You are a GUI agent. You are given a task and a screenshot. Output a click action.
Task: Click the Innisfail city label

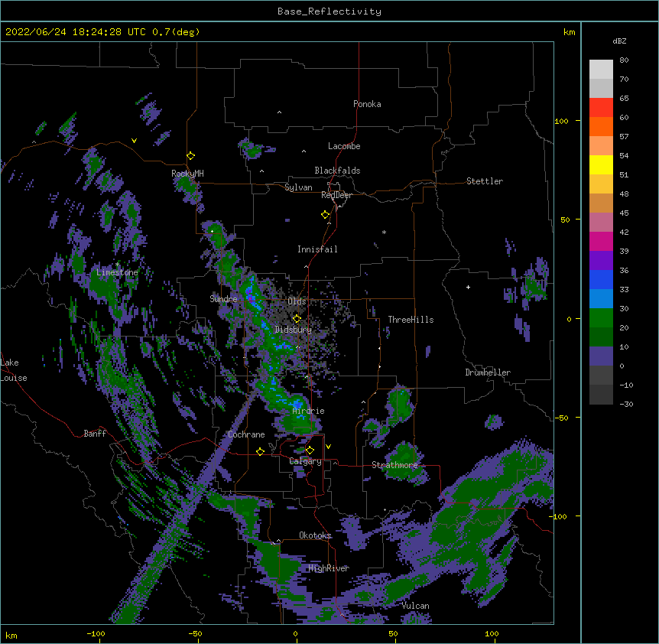pos(317,249)
